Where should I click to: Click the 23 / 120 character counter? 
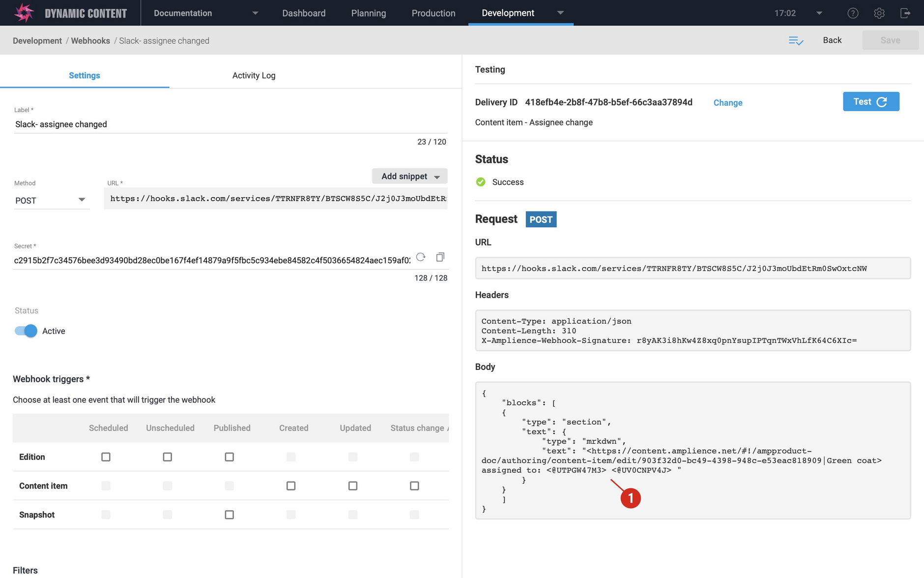(x=432, y=142)
